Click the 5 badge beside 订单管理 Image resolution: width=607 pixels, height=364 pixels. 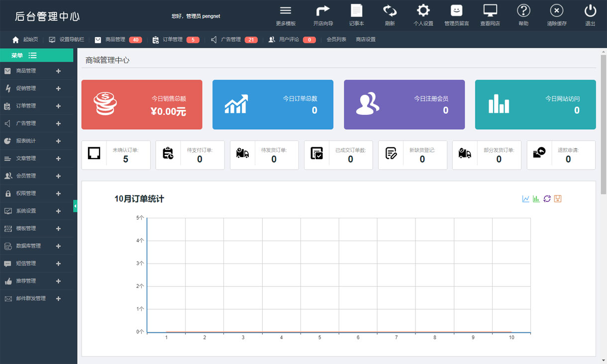click(193, 40)
